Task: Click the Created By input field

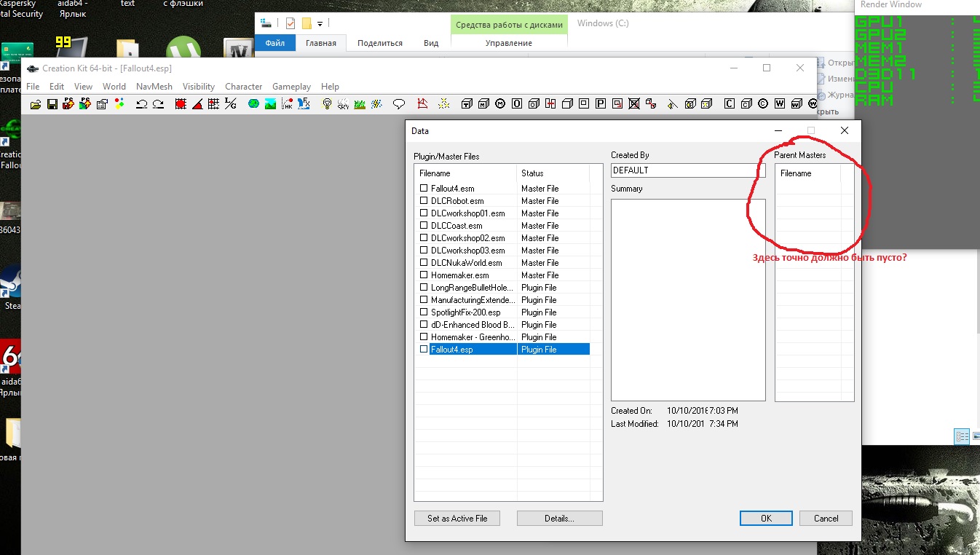Action: coord(688,170)
